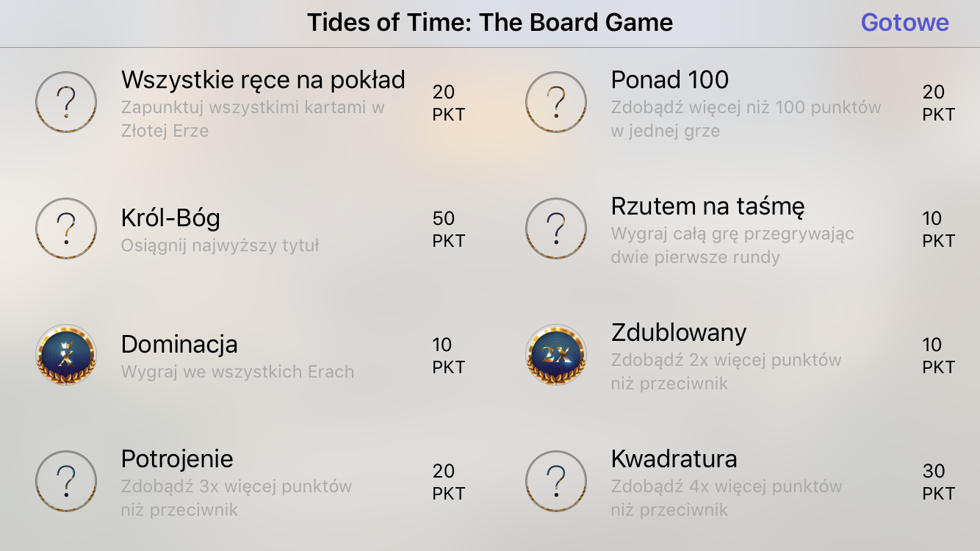Tap locked badge for Rzutem na taśmę
The height and width of the screenshot is (551, 980).
(556, 228)
